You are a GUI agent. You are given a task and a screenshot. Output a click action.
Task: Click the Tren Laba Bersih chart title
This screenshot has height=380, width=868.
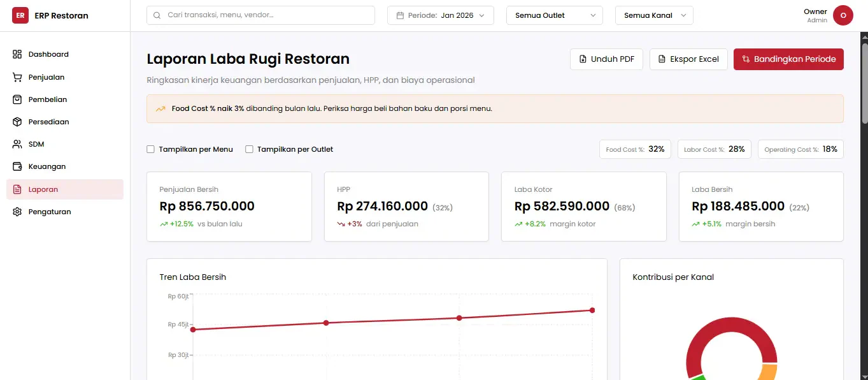(193, 277)
